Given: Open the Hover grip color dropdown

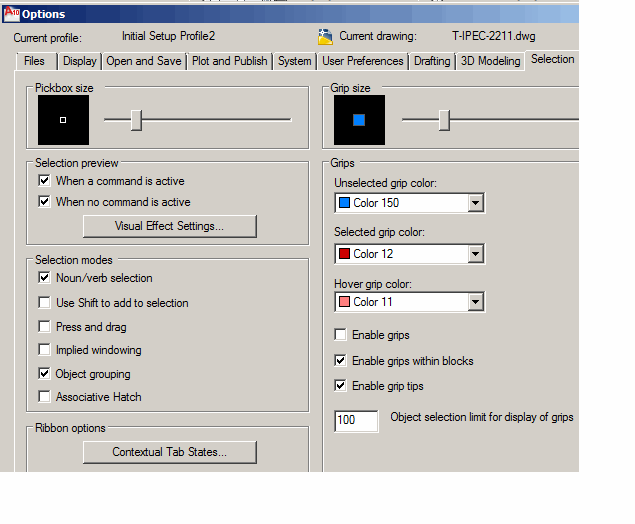Looking at the screenshot, I should pos(475,302).
